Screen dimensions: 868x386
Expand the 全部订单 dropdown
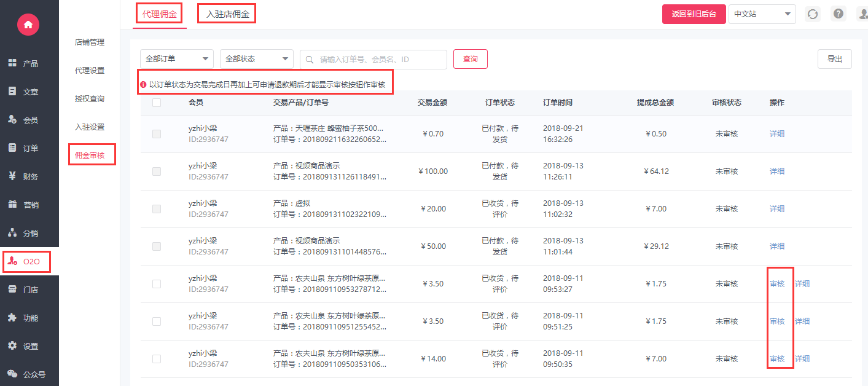177,59
